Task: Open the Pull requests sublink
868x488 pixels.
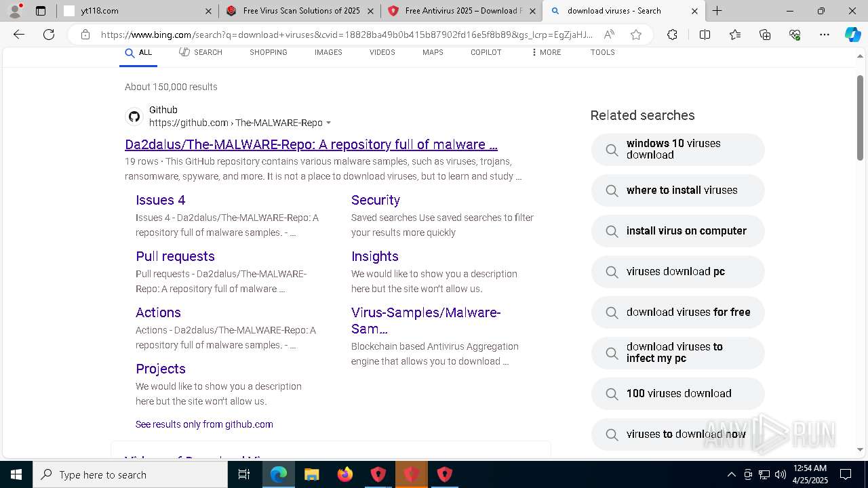Action: click(175, 256)
